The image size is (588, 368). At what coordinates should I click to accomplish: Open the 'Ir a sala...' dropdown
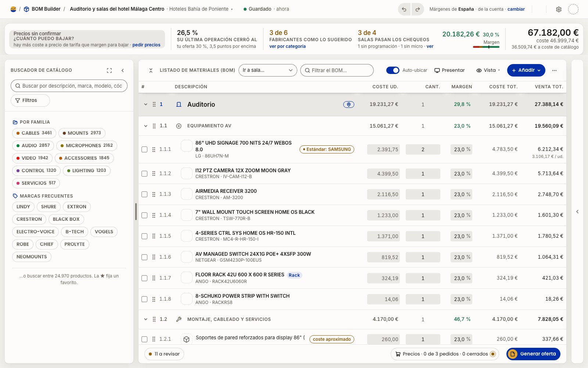[268, 70]
